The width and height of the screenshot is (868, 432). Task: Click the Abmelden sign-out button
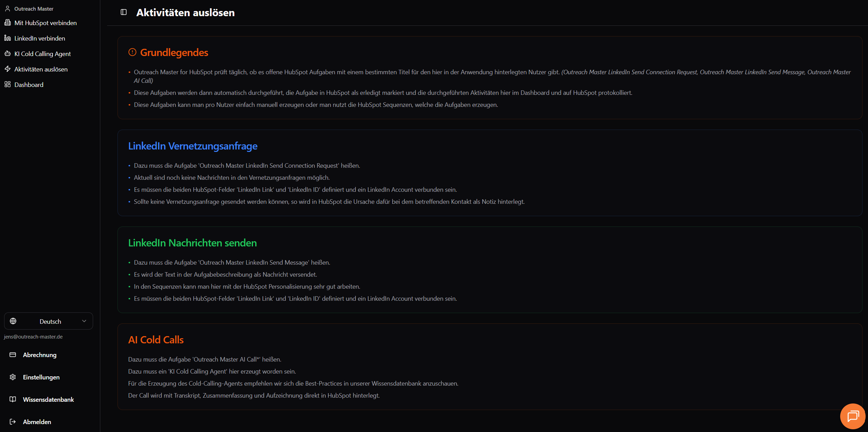pyautogui.click(x=37, y=422)
